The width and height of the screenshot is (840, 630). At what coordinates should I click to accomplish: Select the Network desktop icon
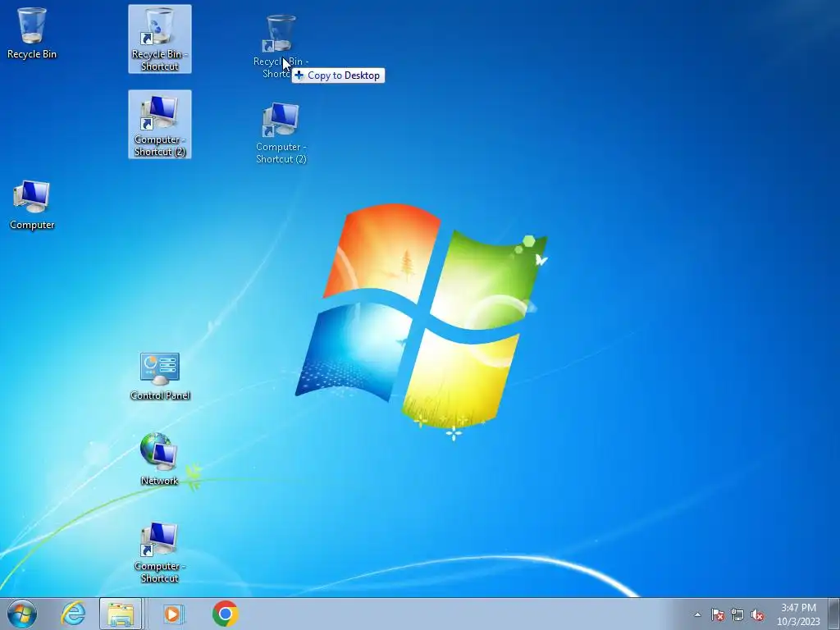click(160, 459)
